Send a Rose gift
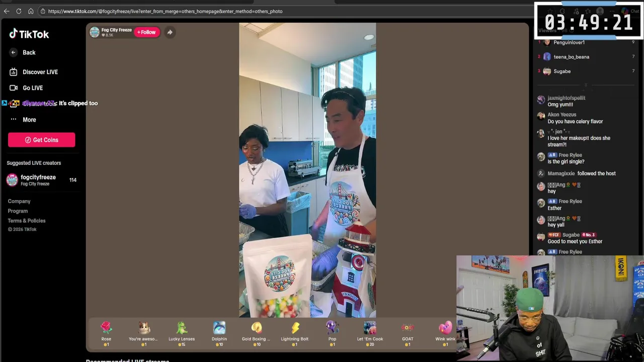Viewport: 644px width, 362px height. point(106,334)
